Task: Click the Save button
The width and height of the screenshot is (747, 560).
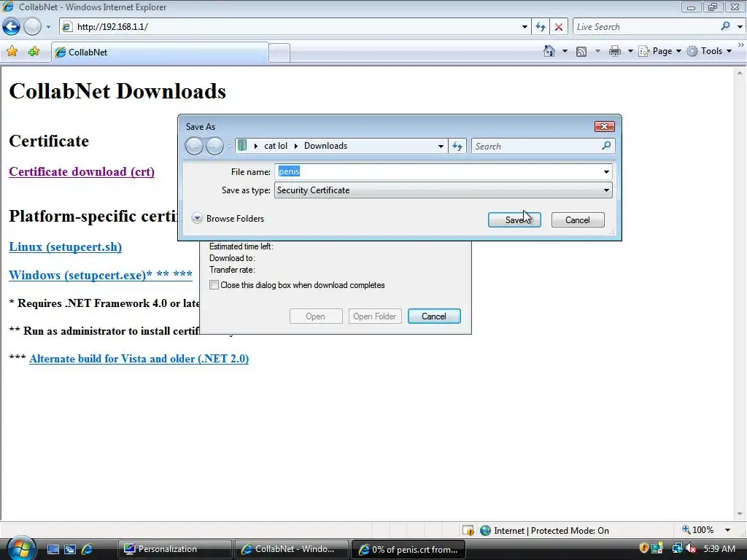Action: [x=514, y=220]
